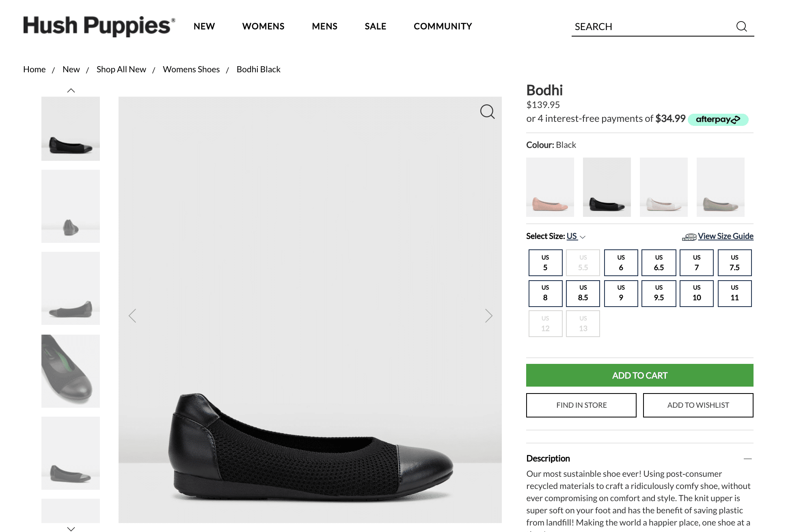Select size US 7
This screenshot has height=532, width=786.
pos(697,263)
